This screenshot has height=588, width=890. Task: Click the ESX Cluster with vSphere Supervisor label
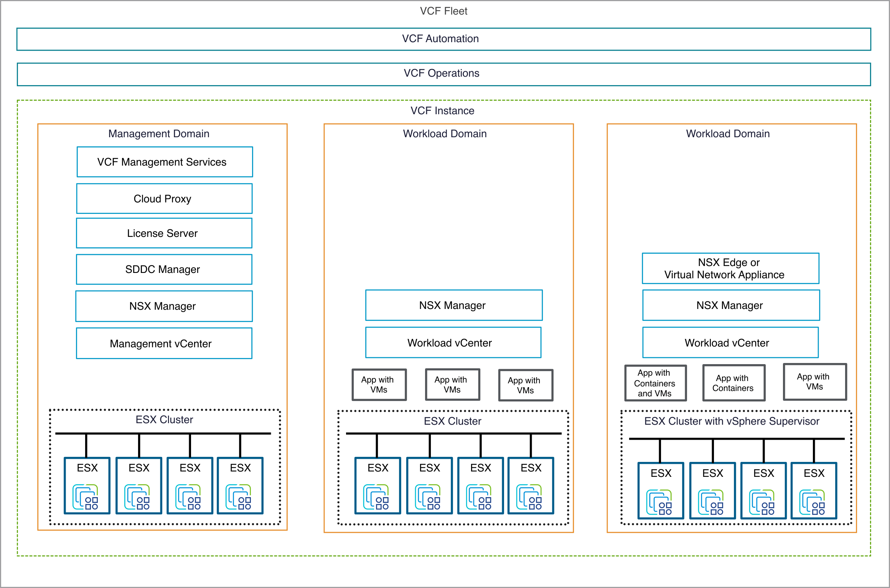[x=732, y=421]
